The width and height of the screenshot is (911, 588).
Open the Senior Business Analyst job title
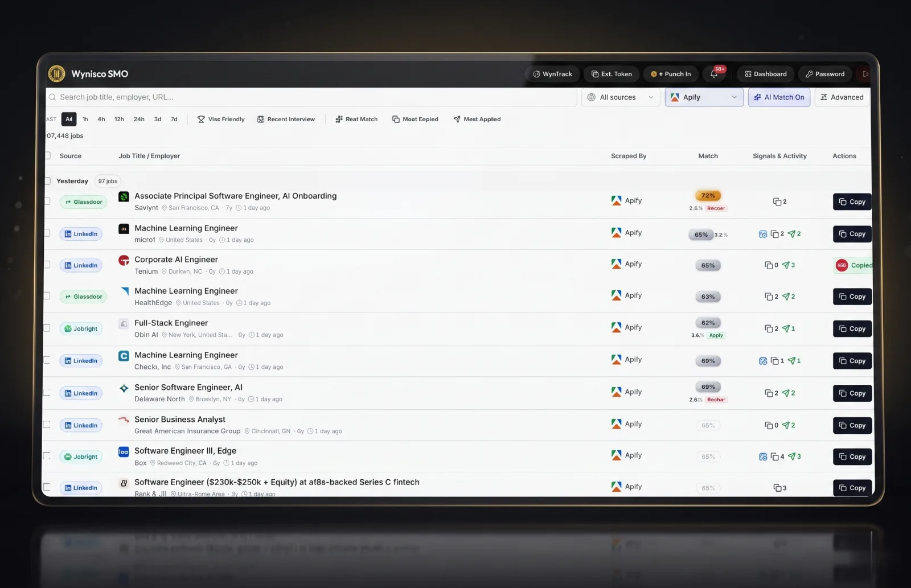(x=180, y=420)
